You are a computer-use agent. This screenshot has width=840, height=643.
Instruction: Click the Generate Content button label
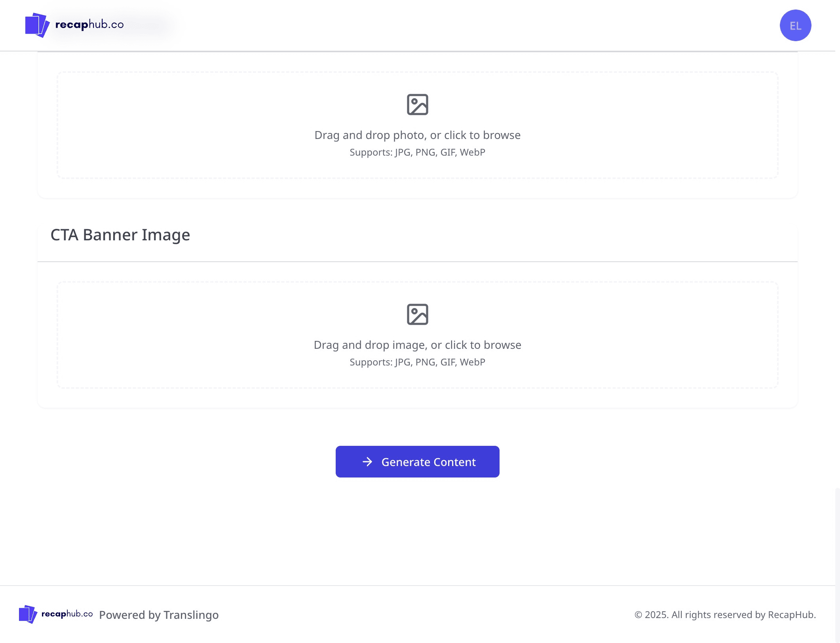pos(428,462)
